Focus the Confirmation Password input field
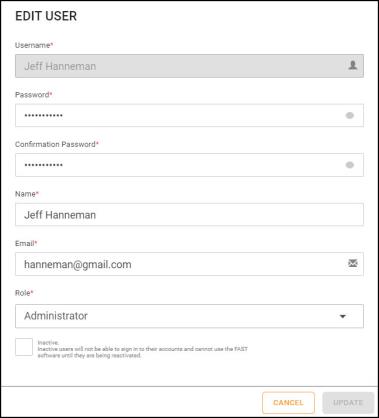The image size is (379, 418). [x=189, y=165]
